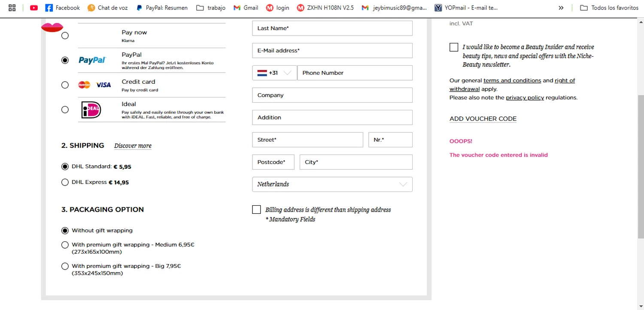Click the Street field
Image resolution: width=644 pixels, height=310 pixels.
click(307, 140)
